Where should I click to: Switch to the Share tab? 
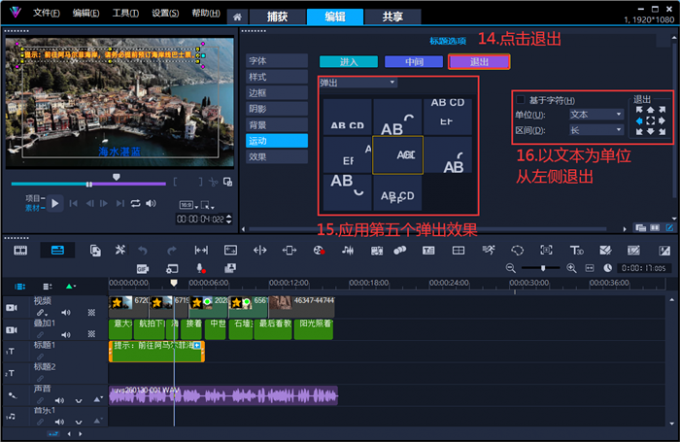392,17
